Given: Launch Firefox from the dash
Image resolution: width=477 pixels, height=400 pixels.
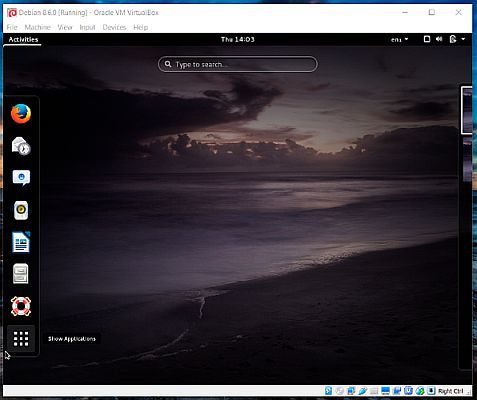Looking at the screenshot, I should [21, 114].
